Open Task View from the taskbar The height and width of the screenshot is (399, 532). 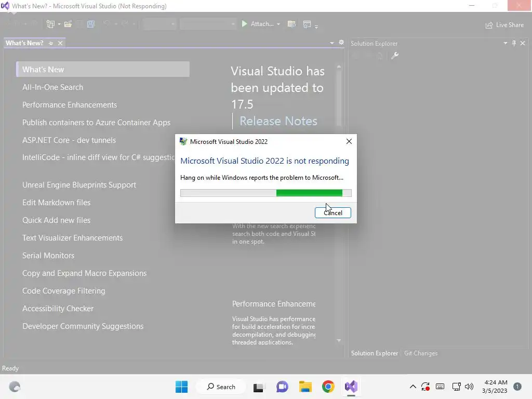coord(258,387)
